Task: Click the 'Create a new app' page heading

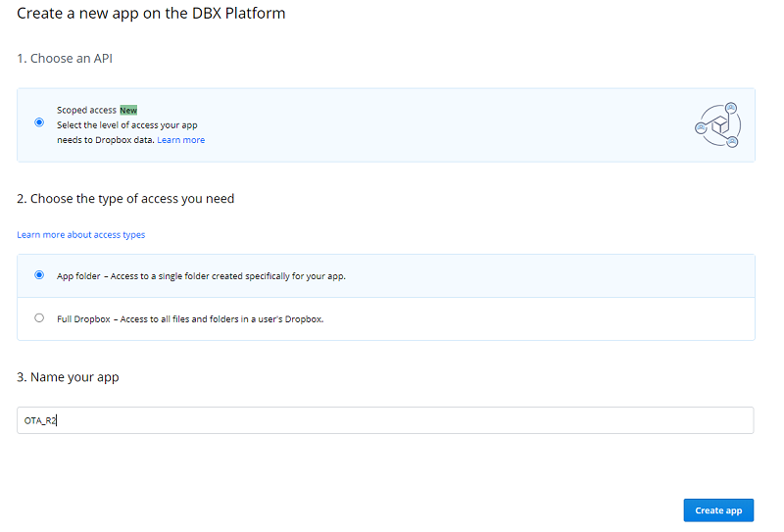Action: [152, 14]
